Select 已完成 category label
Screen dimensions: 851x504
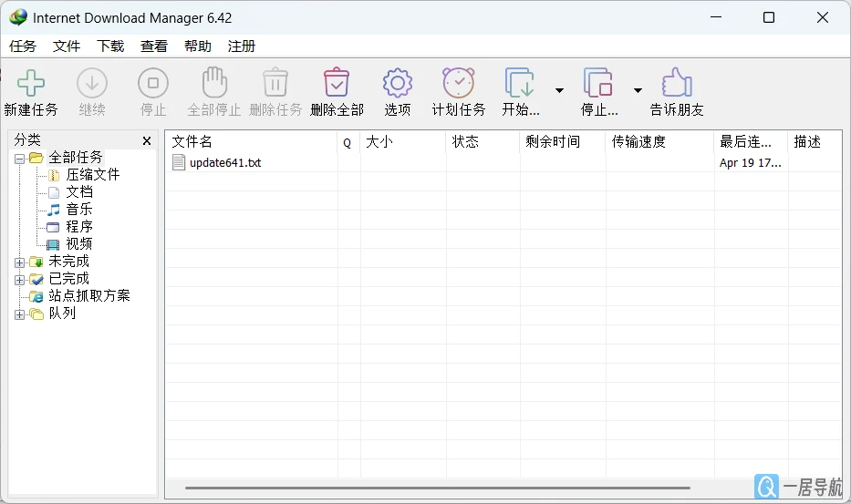pyautogui.click(x=69, y=279)
